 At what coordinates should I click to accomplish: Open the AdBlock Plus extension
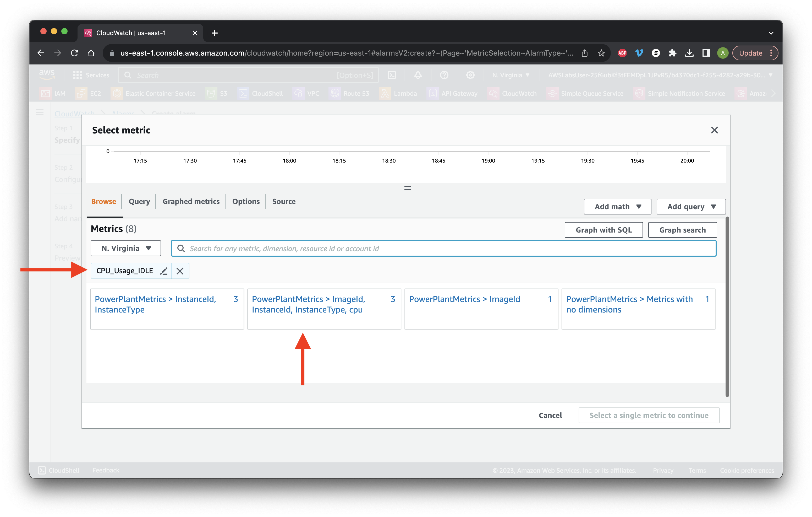click(x=622, y=53)
